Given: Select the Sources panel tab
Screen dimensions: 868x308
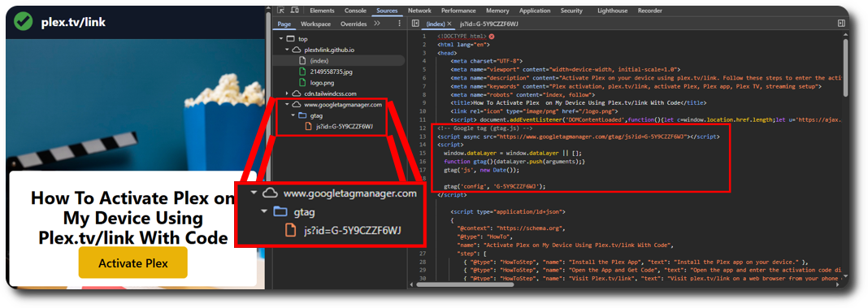Looking at the screenshot, I should point(387,11).
